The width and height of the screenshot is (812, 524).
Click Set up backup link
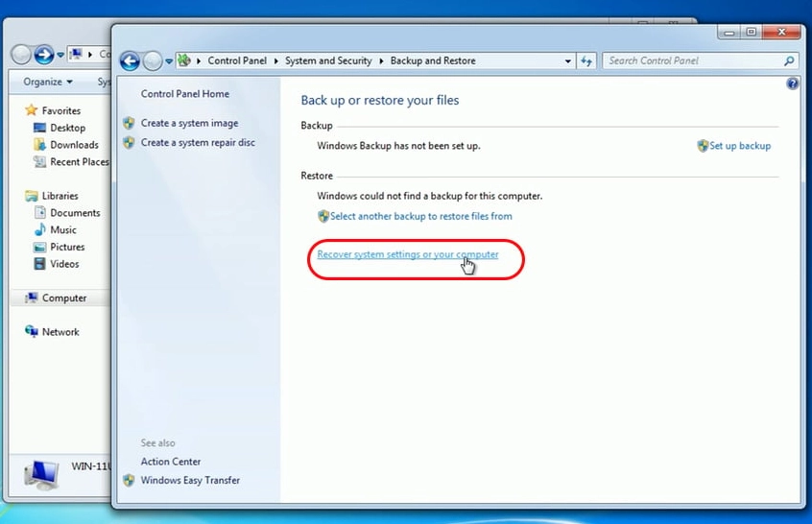740,146
